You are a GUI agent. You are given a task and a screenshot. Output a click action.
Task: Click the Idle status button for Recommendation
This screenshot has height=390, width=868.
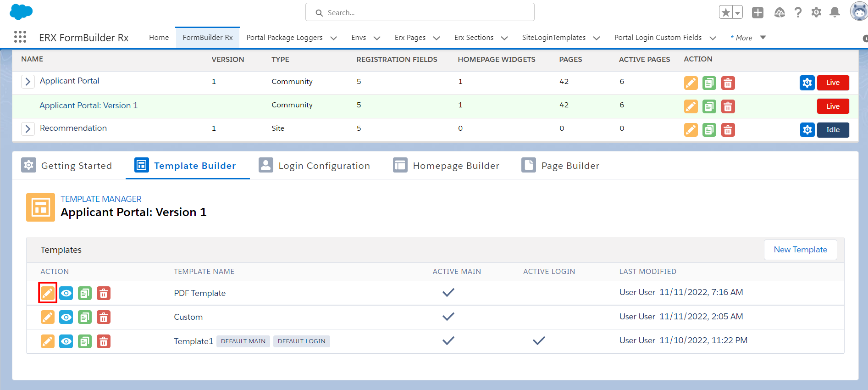coord(833,130)
